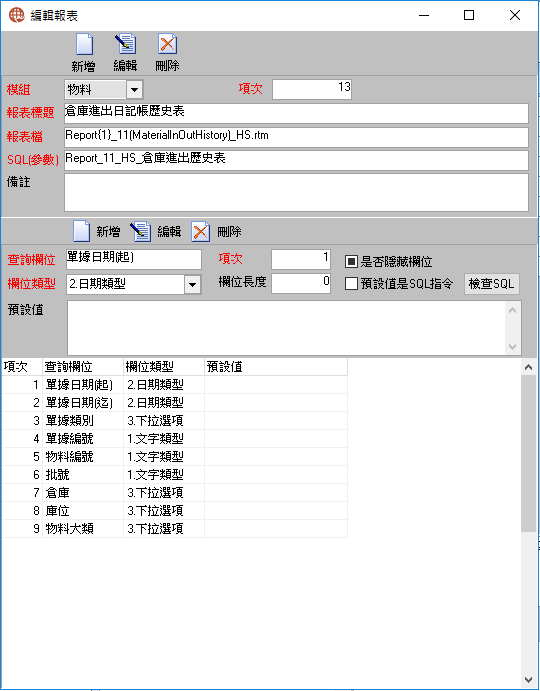Click the report 項次 field showing 13
Image resolution: width=540 pixels, height=691 pixels.
click(312, 89)
